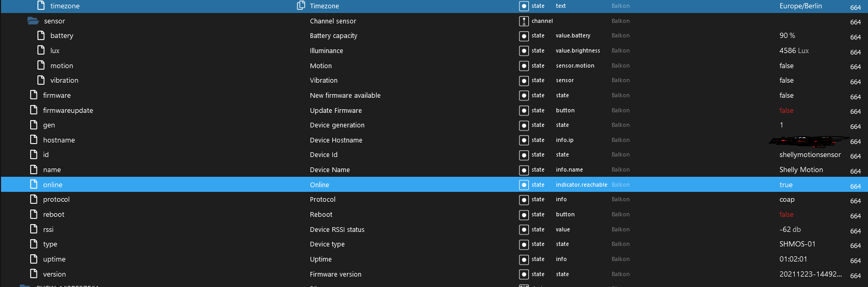
Task: Click the Europe/Berlin value
Action: tap(801, 6)
